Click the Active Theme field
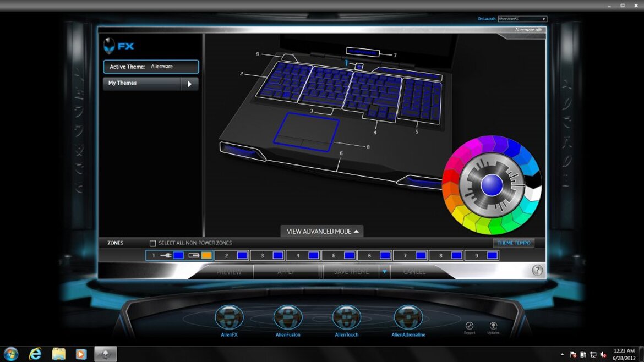The image size is (644, 362). coord(151,67)
